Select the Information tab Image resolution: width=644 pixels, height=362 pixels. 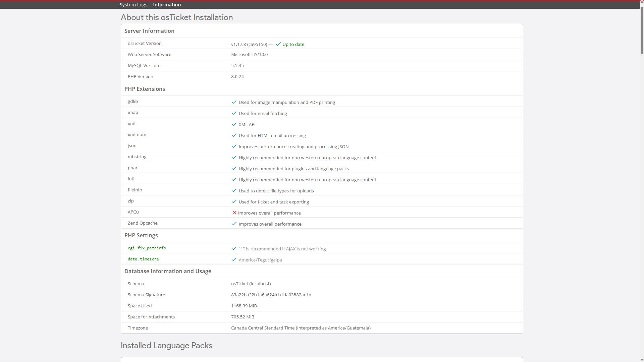167,5
